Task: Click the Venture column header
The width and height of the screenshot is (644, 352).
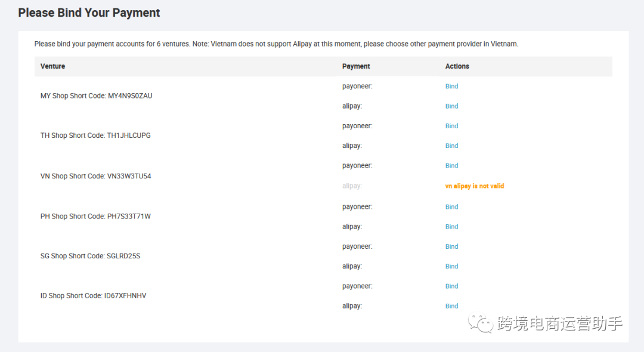Action: 53,66
